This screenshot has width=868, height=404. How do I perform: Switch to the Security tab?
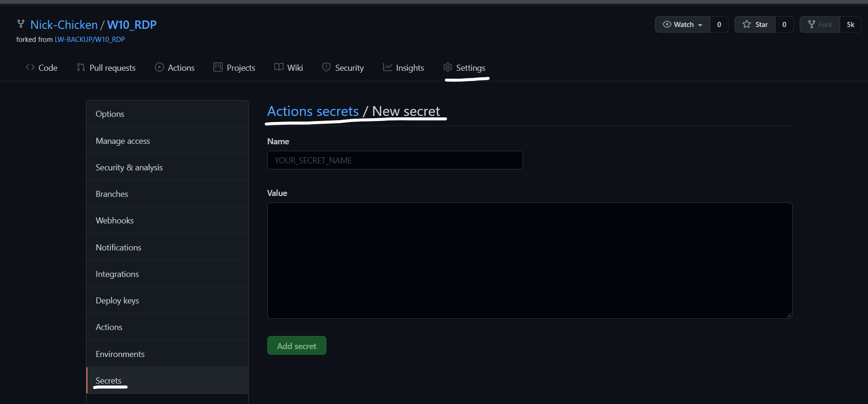343,67
